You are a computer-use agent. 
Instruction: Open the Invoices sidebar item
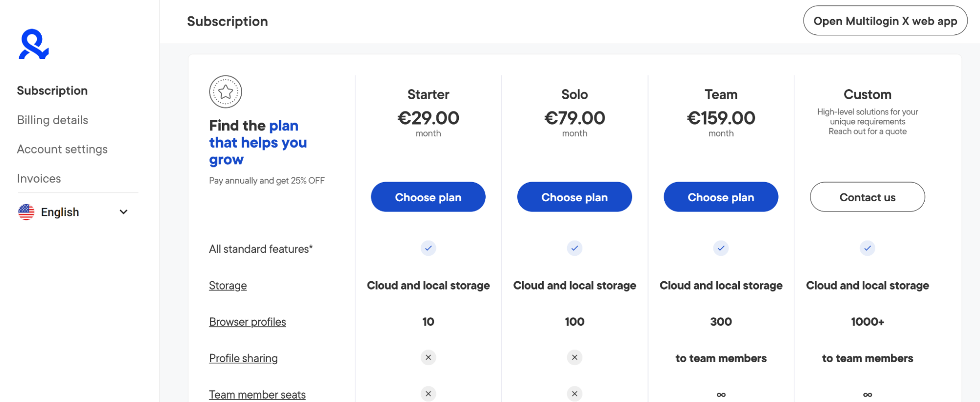pos(39,179)
